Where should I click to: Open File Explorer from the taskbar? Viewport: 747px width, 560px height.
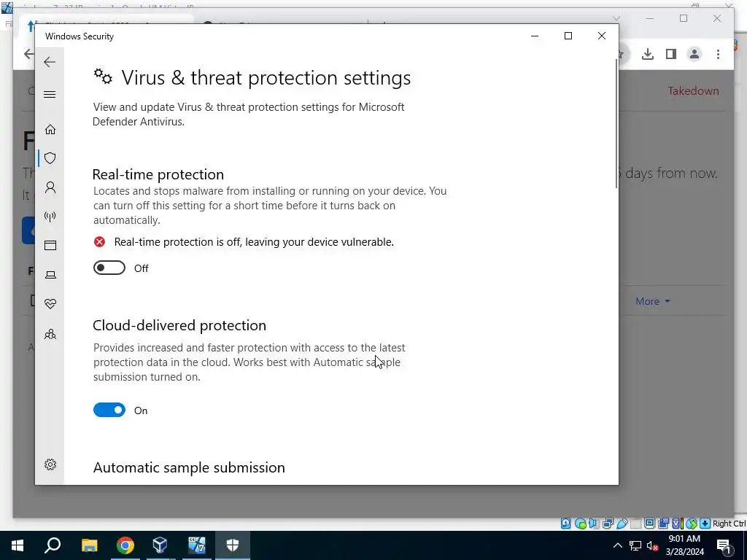point(89,545)
